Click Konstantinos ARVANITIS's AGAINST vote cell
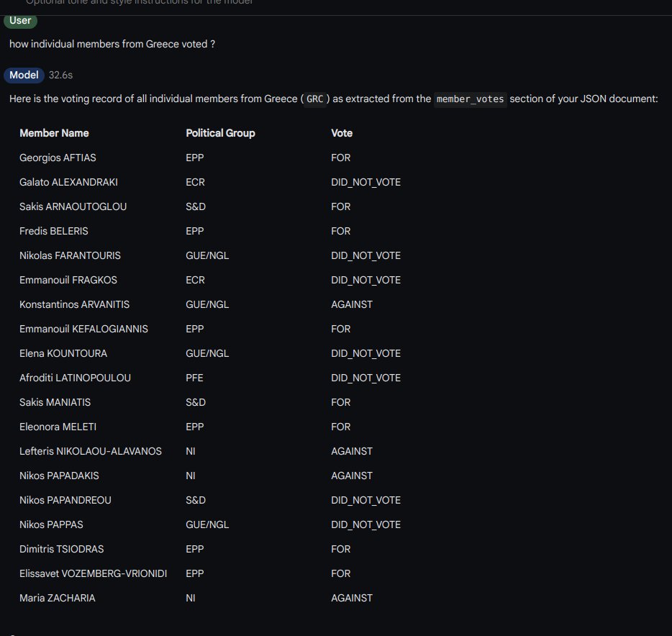 pos(352,304)
